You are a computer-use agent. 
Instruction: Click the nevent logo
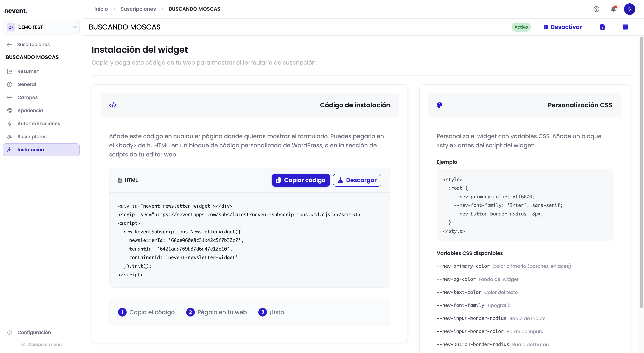tap(16, 11)
